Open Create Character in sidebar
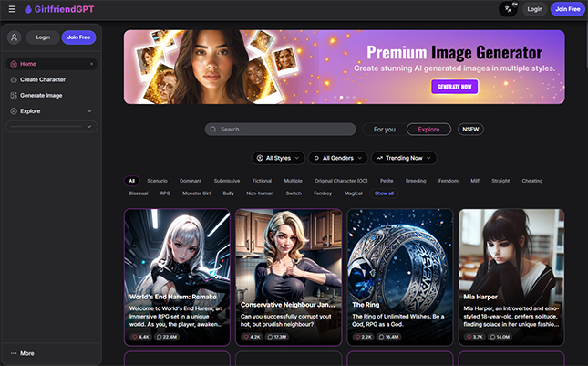The width and height of the screenshot is (588, 366). (51, 79)
